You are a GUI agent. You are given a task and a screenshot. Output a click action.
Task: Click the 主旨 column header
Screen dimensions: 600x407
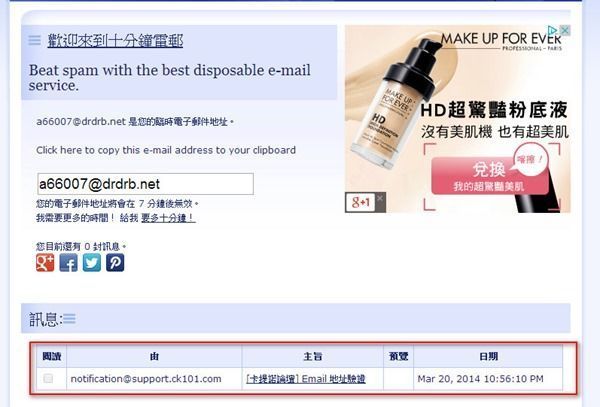pyautogui.click(x=313, y=357)
